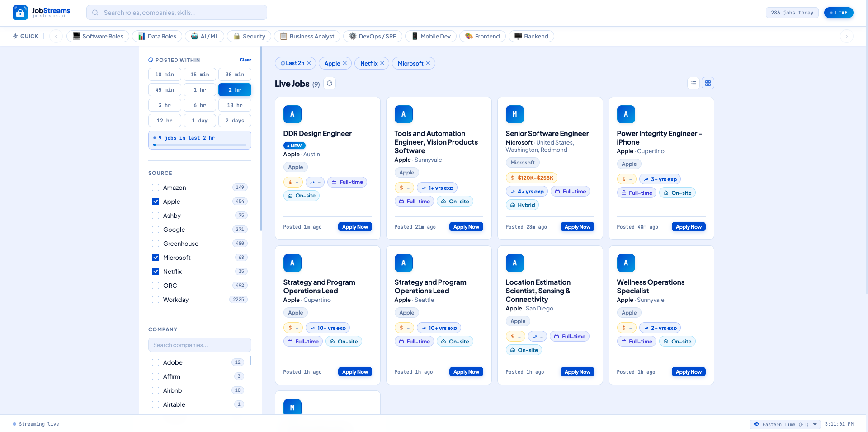Select the 45 min posted filter

click(x=165, y=90)
